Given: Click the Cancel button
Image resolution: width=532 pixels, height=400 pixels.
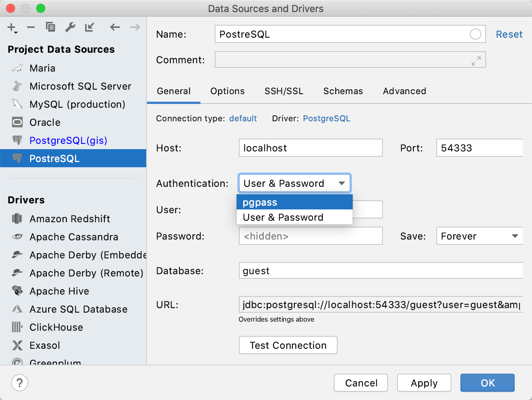Looking at the screenshot, I should pyautogui.click(x=361, y=383).
